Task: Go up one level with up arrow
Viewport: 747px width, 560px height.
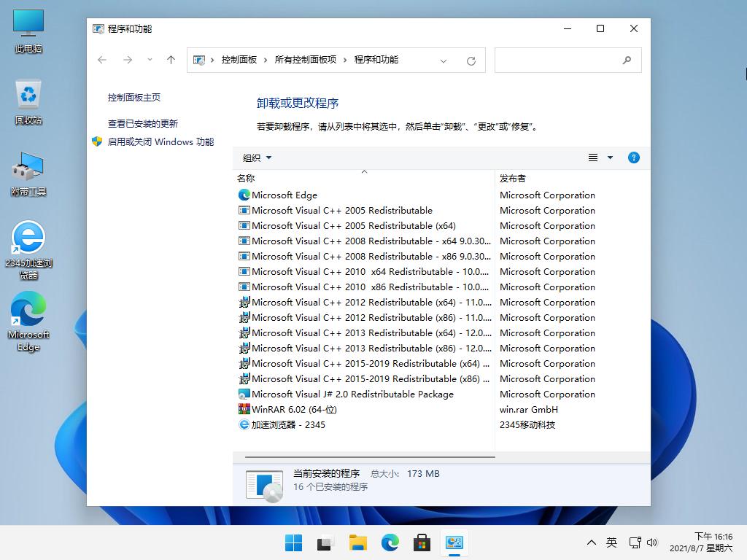Action: click(x=171, y=60)
